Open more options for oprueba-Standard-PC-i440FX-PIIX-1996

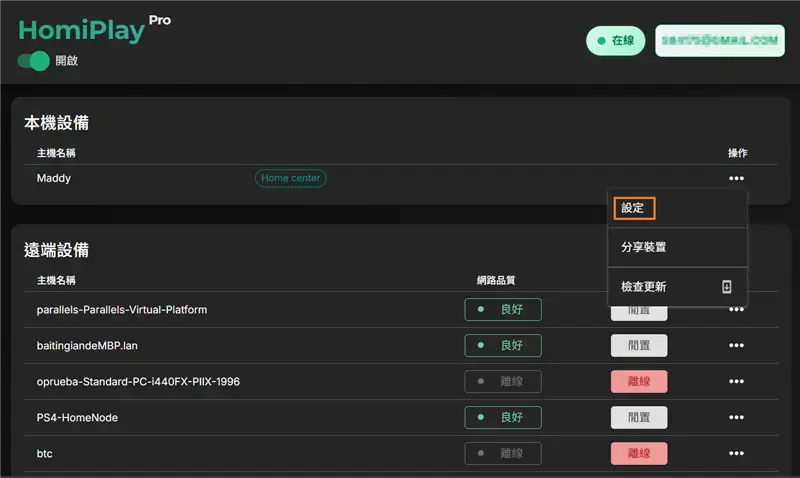736,381
